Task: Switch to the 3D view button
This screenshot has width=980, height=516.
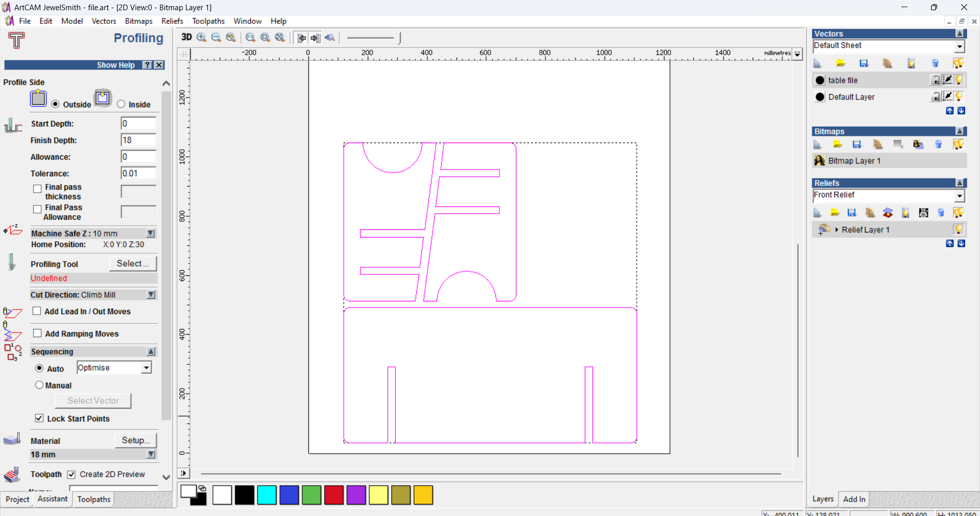Action: [x=186, y=37]
